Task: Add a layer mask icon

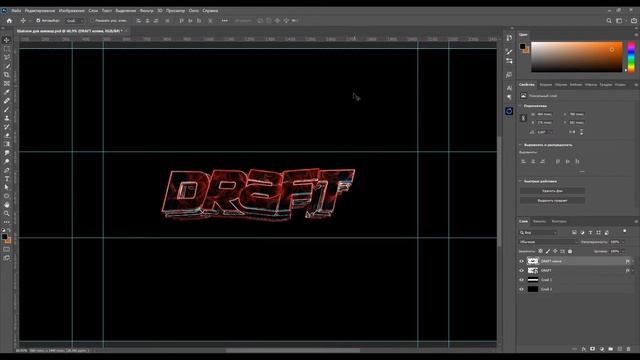Action: coord(592,349)
